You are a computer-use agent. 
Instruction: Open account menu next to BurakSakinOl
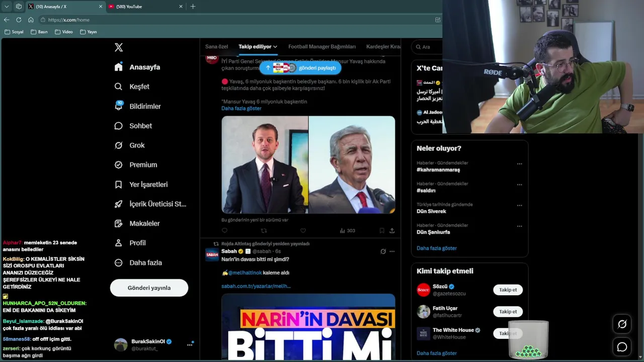coord(190,344)
